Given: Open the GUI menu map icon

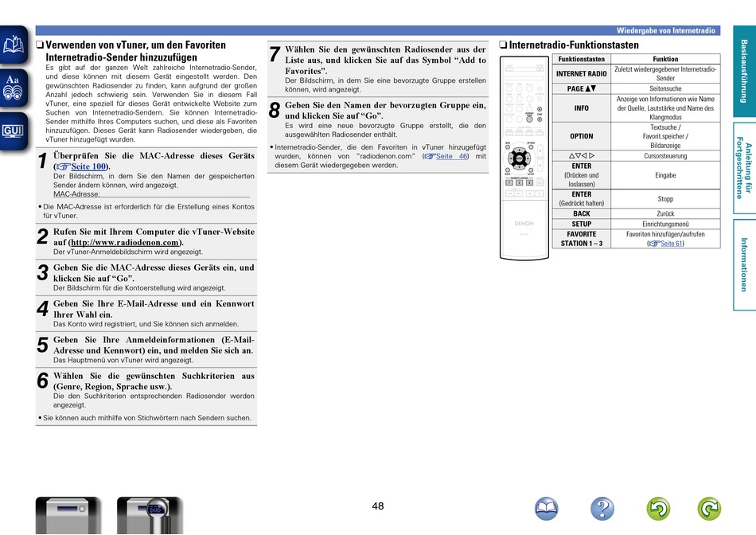Looking at the screenshot, I should coord(14,131).
